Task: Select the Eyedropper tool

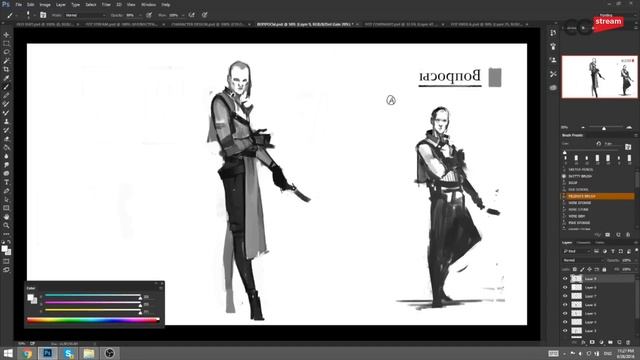Action: (x=6, y=78)
